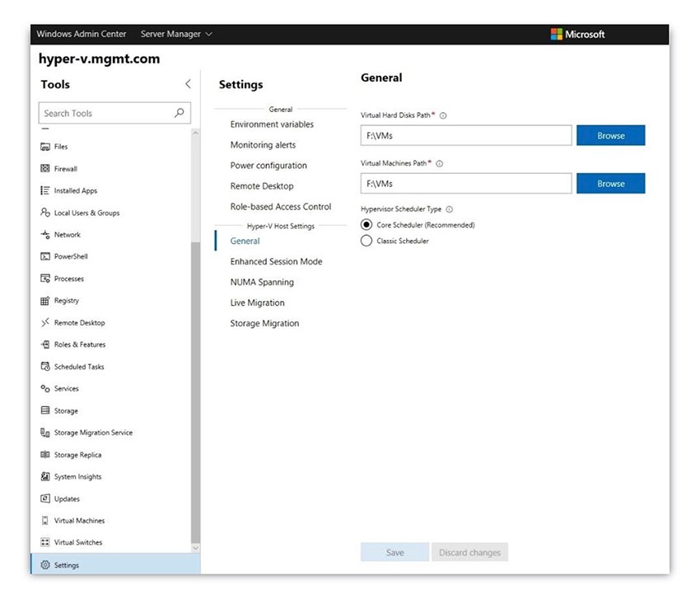The height and width of the screenshot is (600, 700).
Task: Select the Core Scheduler option
Action: pos(366,225)
